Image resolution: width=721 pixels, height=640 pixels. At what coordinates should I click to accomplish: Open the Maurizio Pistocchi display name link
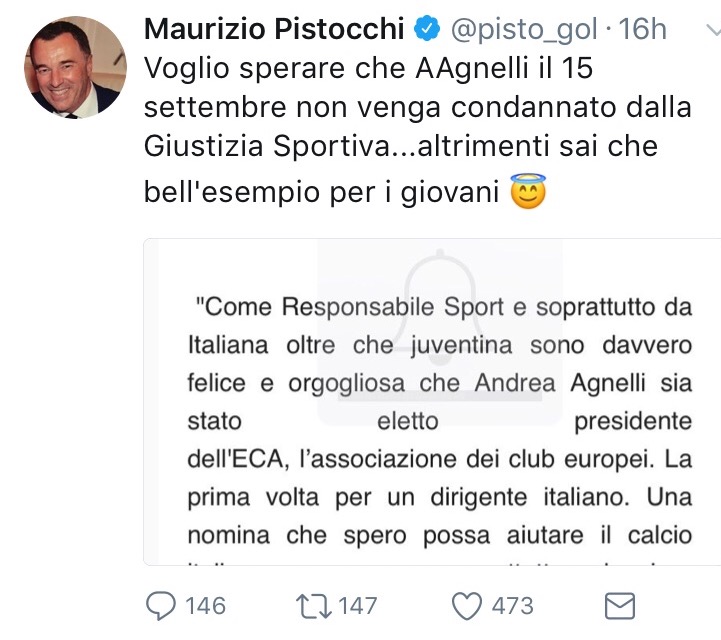click(274, 29)
